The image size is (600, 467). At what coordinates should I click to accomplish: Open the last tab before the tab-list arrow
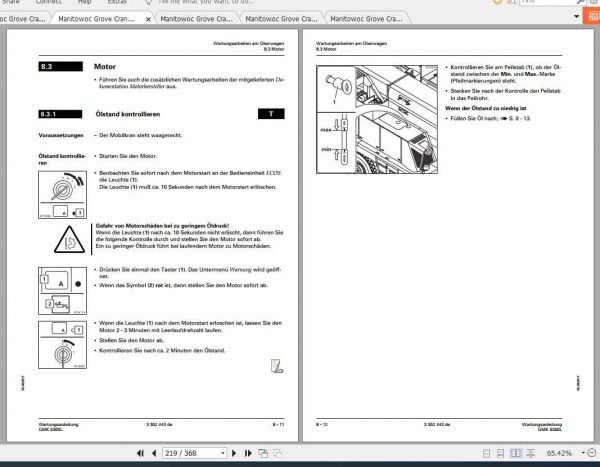[366, 19]
